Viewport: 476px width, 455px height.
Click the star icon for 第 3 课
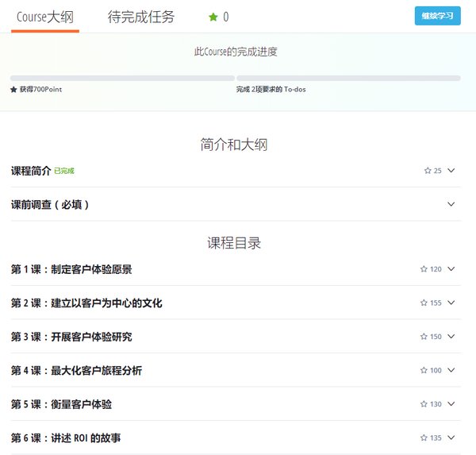coord(424,337)
